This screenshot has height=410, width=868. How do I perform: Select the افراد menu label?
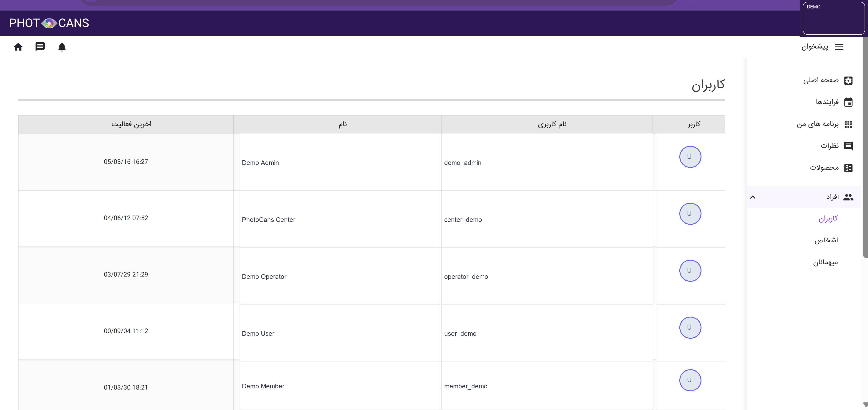coord(832,197)
